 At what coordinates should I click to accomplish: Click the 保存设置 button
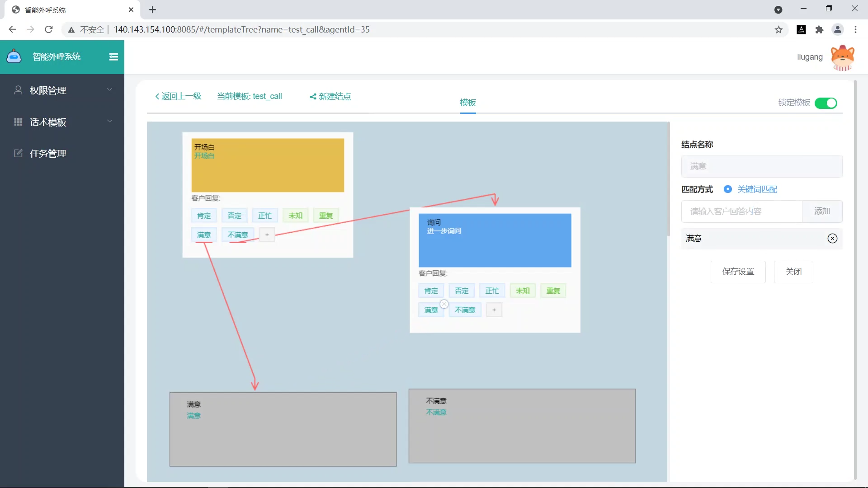pos(738,272)
